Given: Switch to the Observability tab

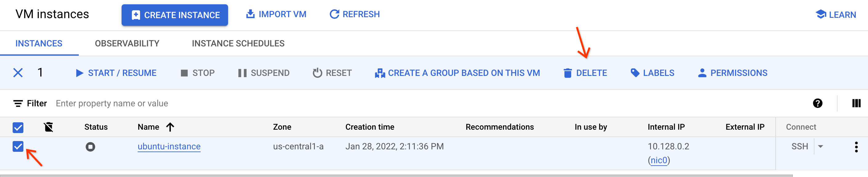Looking at the screenshot, I should pyautogui.click(x=127, y=43).
